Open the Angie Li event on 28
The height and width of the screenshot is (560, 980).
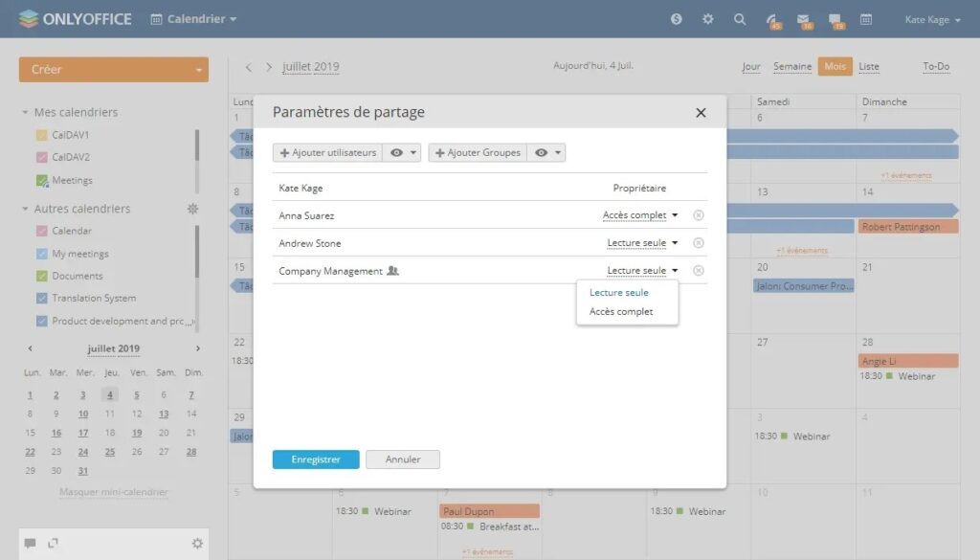point(908,361)
